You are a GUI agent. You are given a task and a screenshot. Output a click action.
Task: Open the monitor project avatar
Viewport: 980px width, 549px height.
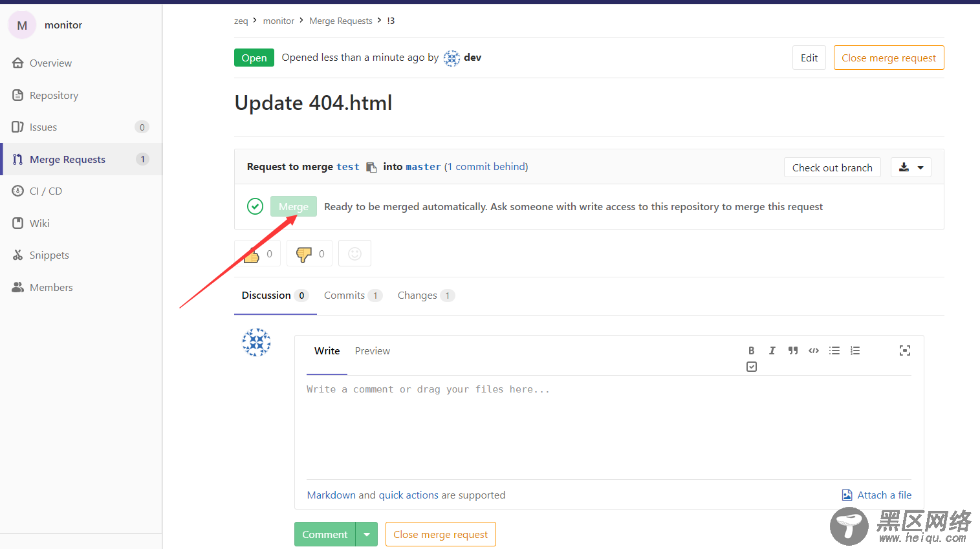(x=22, y=25)
